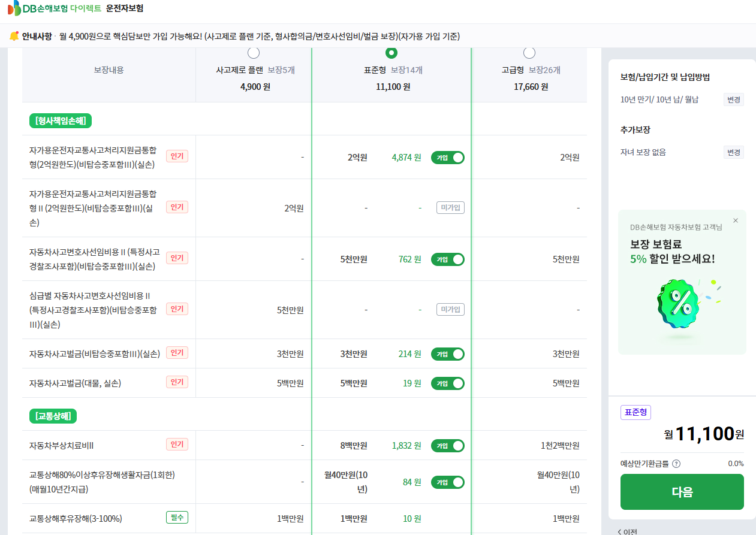Click the 예상만기환급률 help question icon
The width and height of the screenshot is (756, 535).
pyautogui.click(x=676, y=464)
